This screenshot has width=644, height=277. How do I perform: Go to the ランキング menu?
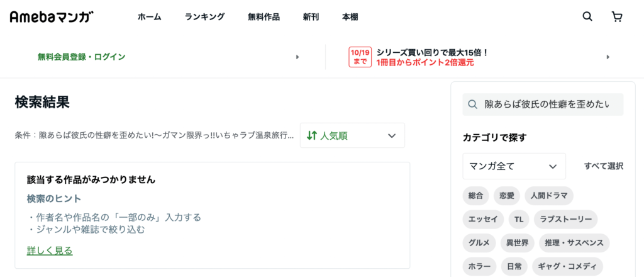point(204,17)
